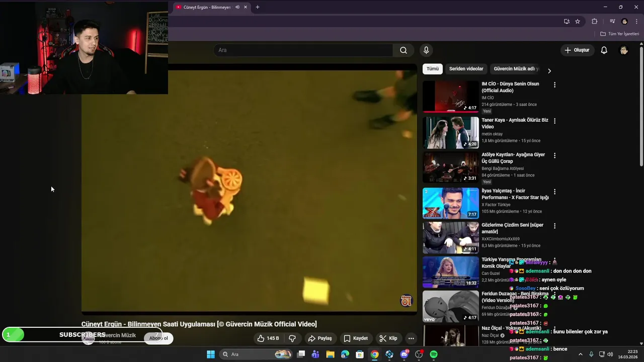Open title 'İlyas Yalçıntaş - İncir Performansı'
This screenshot has width=644, height=362.
tap(515, 194)
